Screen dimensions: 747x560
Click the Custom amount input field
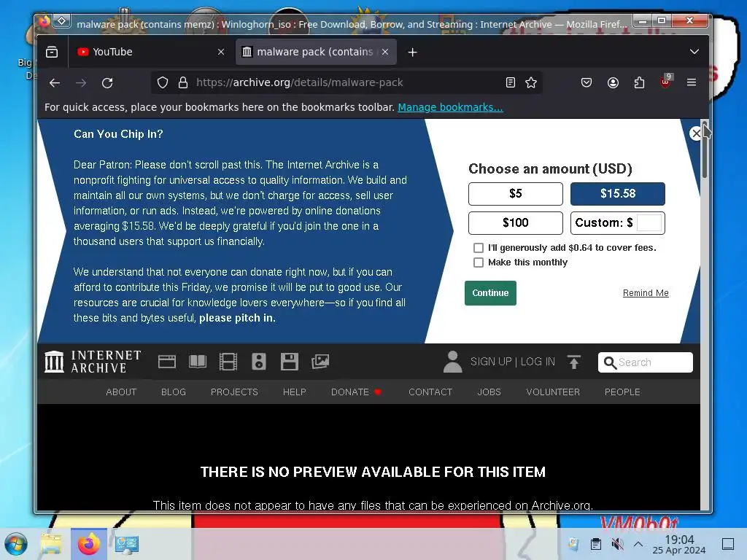(649, 223)
